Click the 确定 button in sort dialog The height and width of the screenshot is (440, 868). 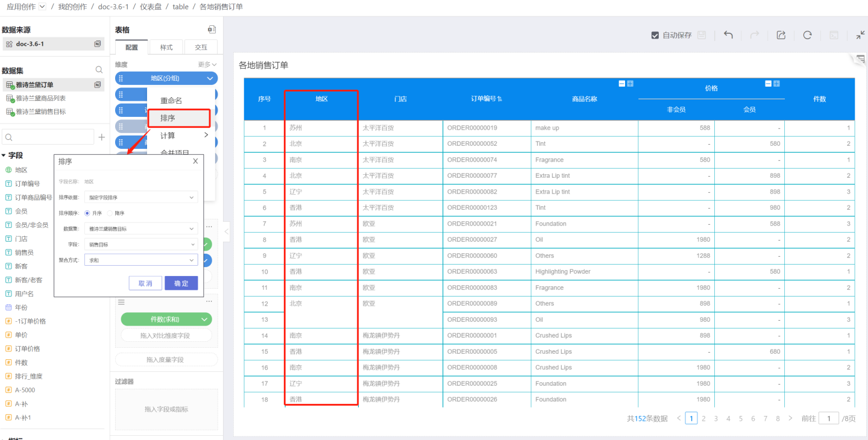coord(181,283)
